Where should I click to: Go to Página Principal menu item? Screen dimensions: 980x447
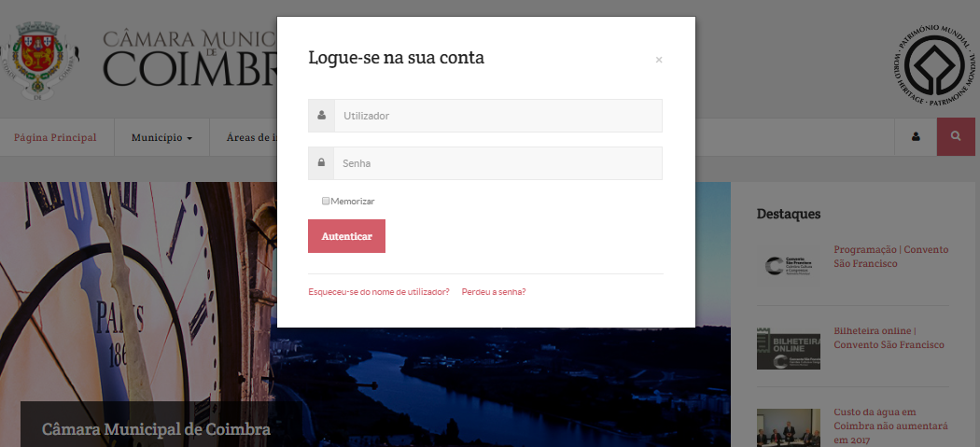coord(55,137)
